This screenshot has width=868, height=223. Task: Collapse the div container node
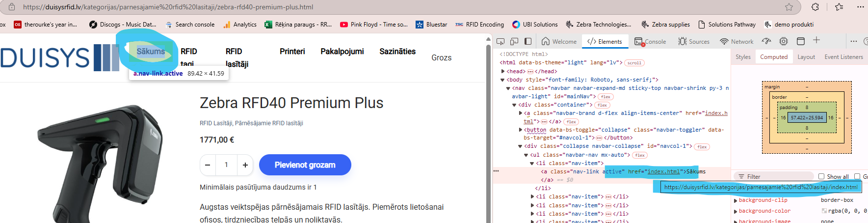coord(514,105)
